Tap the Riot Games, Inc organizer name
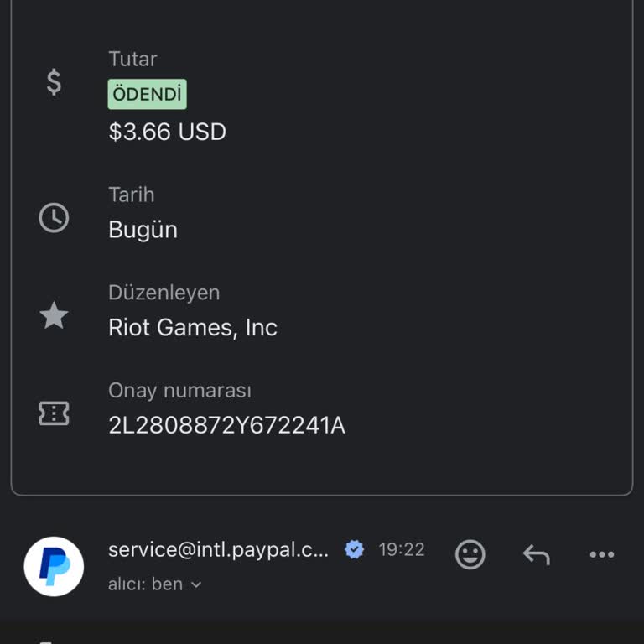This screenshot has width=644, height=644. 193,328
